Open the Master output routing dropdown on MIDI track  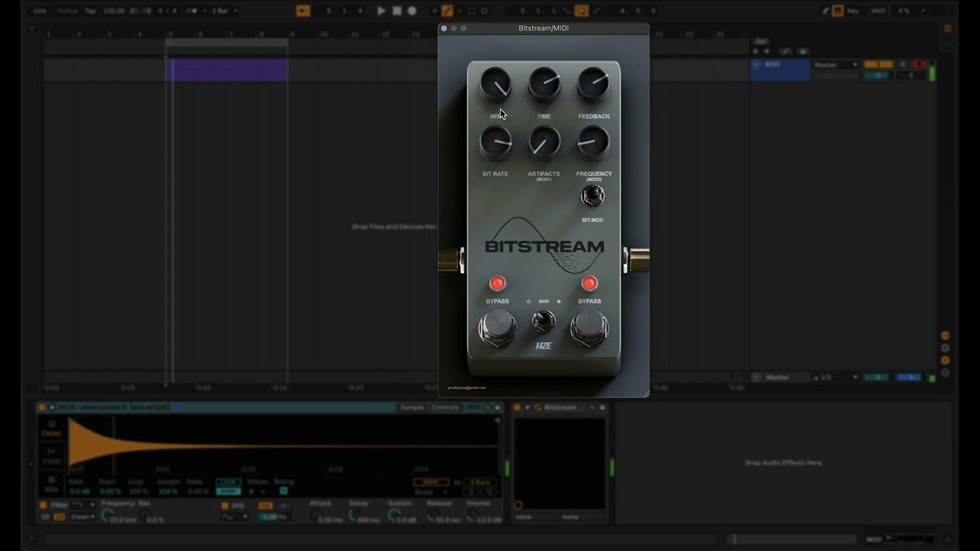click(x=835, y=65)
